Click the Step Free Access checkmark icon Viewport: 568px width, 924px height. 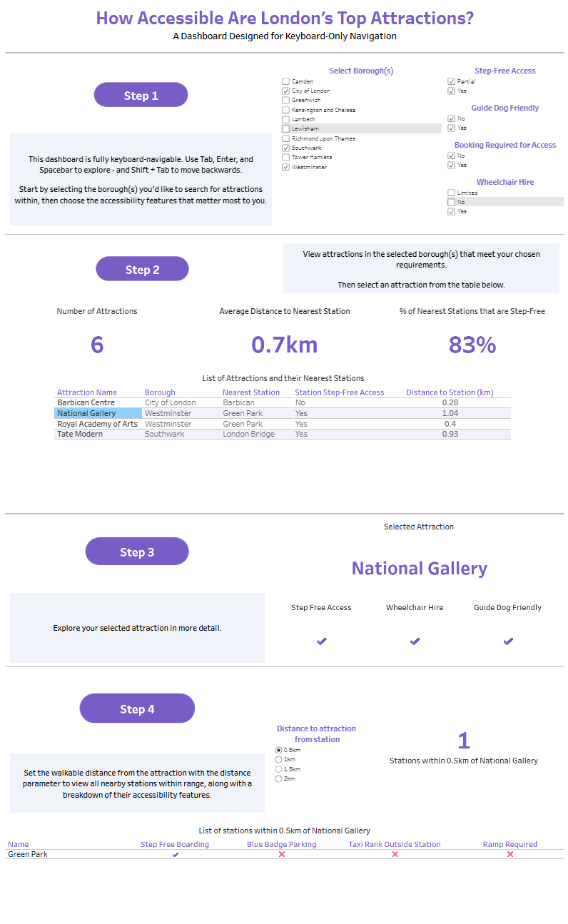click(321, 641)
